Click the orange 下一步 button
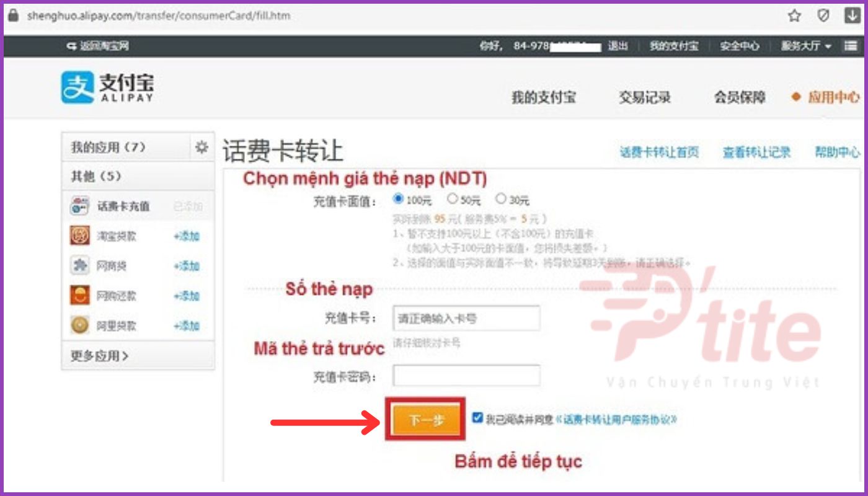The height and width of the screenshot is (496, 868). click(426, 420)
